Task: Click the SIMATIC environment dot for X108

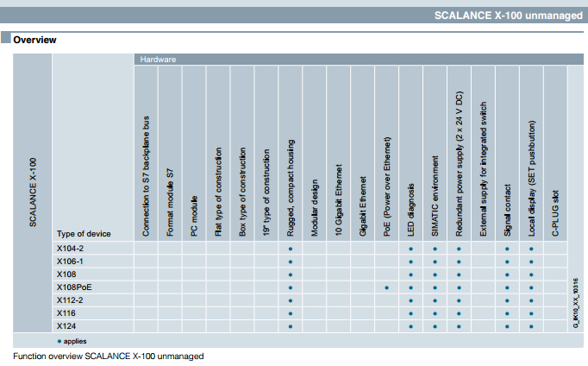Action: [435, 274]
